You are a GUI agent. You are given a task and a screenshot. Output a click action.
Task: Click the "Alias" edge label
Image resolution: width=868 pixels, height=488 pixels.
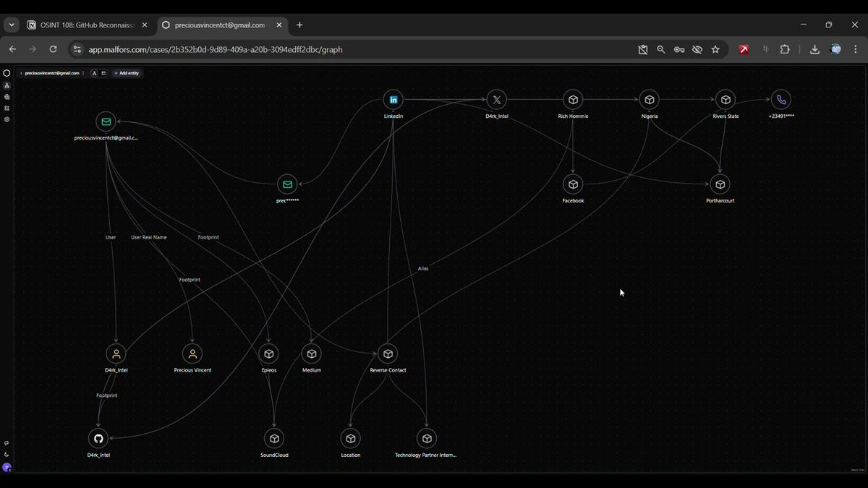tap(423, 268)
